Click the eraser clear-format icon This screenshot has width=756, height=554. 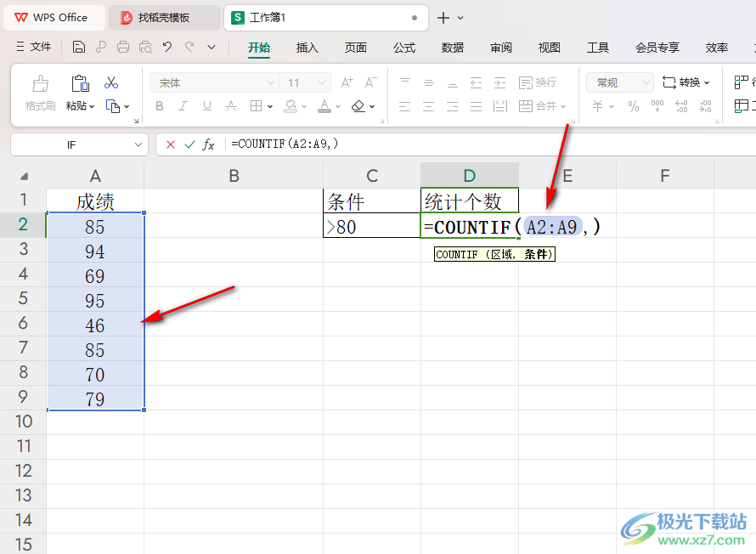click(358, 105)
